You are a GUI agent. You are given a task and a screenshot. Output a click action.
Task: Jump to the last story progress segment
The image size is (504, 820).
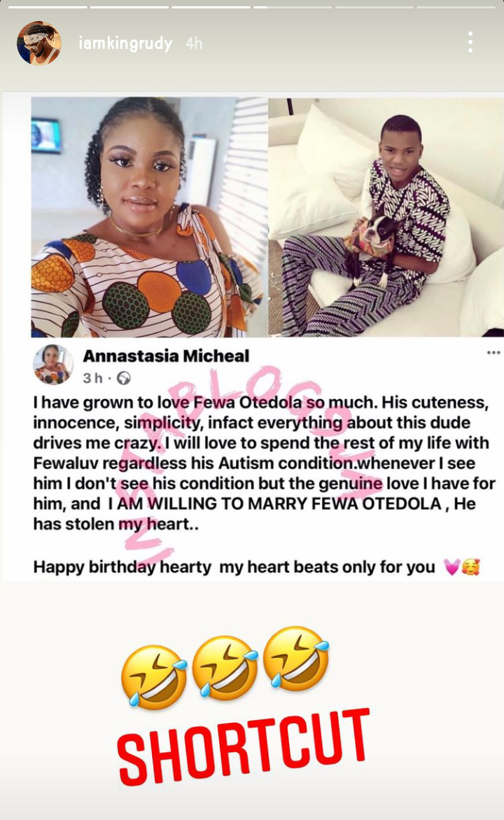(x=456, y=7)
